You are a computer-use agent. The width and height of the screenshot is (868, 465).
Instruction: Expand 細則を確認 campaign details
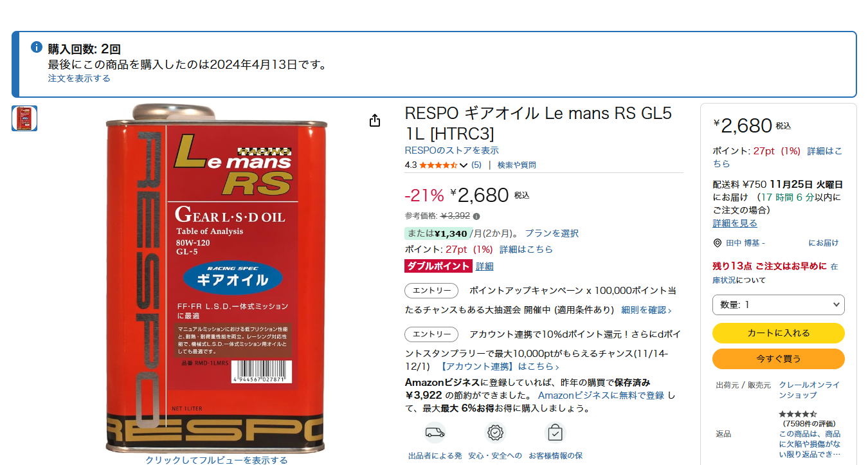tap(646, 310)
